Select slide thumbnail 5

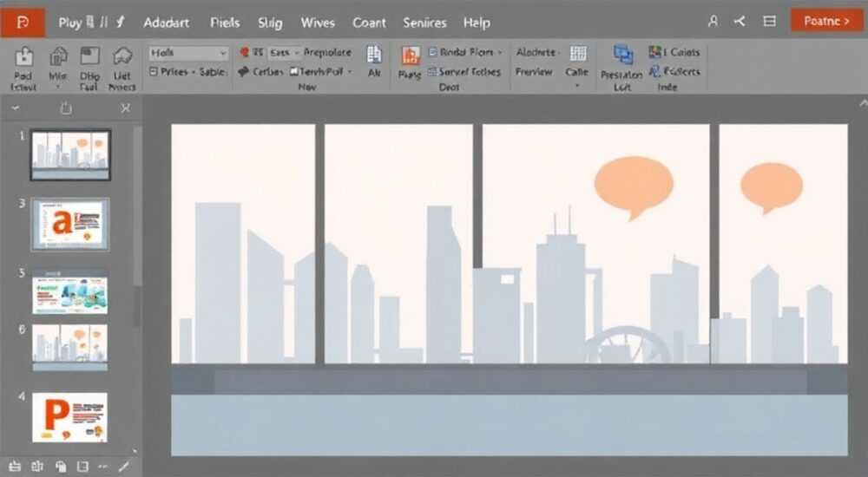pos(69,292)
